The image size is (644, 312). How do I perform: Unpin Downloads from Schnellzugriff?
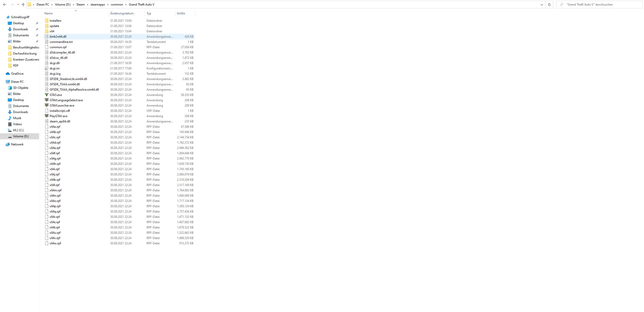tap(37, 29)
